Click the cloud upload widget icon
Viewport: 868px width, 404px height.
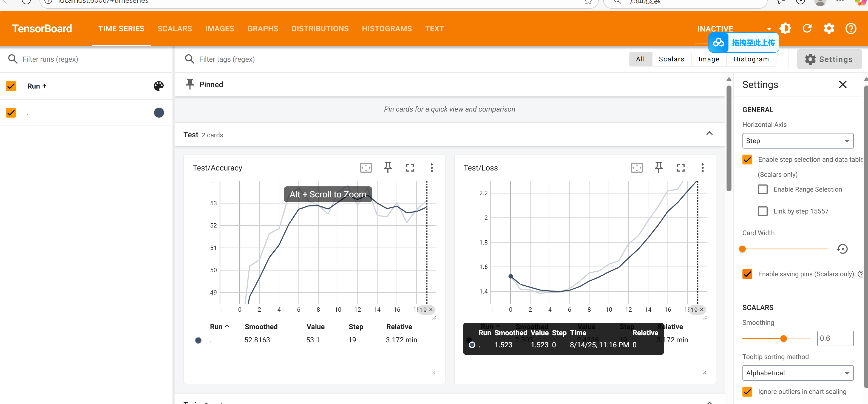point(718,43)
